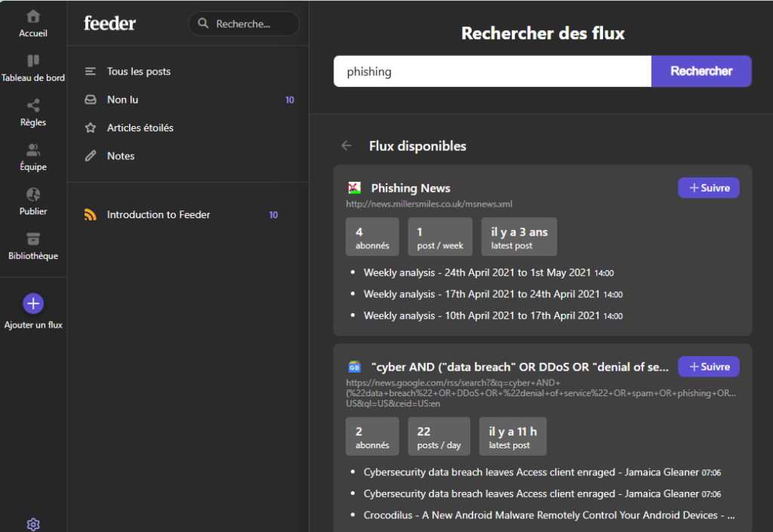The width and height of the screenshot is (773, 532).
Task: Open Tableau de bord dashboard icon
Action: (33, 61)
